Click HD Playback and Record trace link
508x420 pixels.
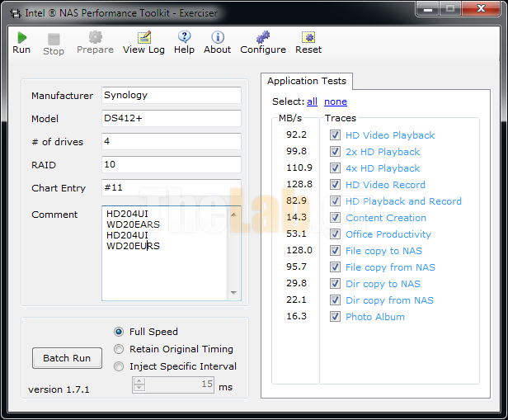pyautogui.click(x=404, y=201)
